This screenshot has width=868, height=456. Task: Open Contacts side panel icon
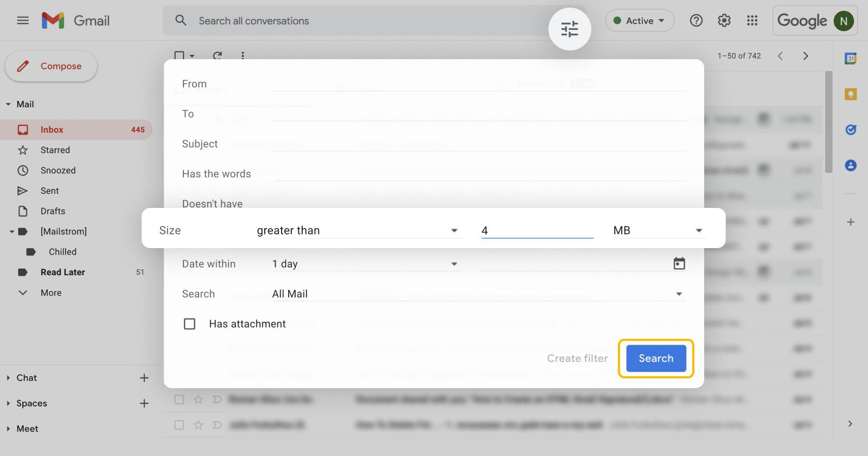851,165
